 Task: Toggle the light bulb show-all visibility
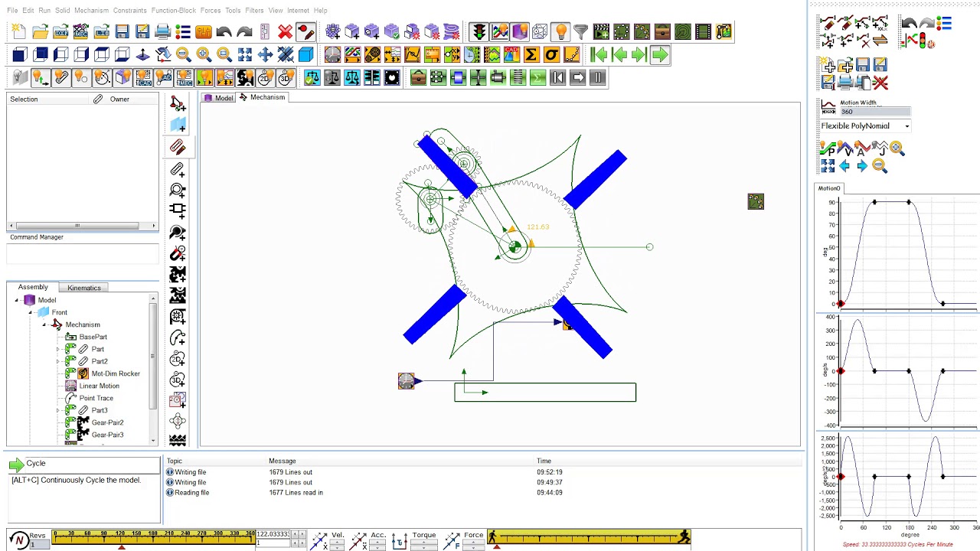click(560, 32)
